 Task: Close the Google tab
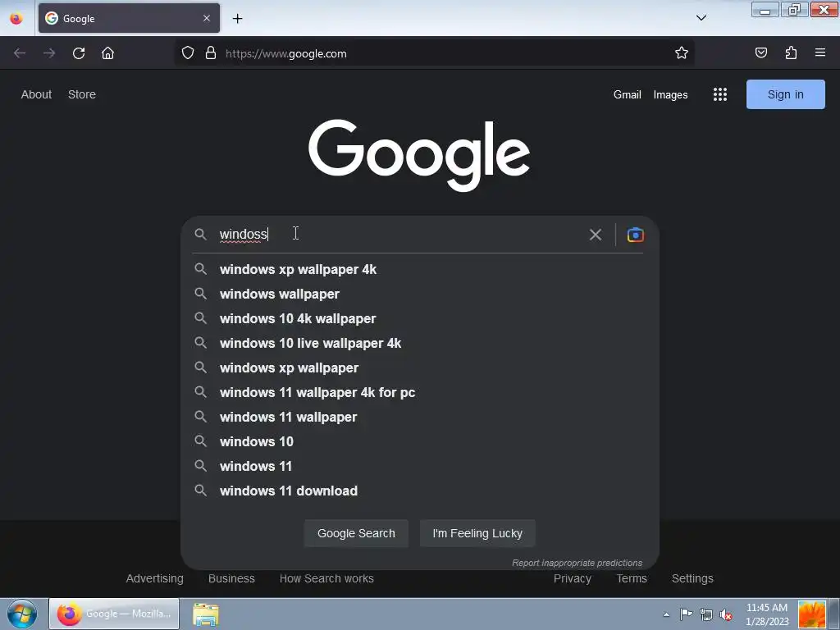(207, 18)
